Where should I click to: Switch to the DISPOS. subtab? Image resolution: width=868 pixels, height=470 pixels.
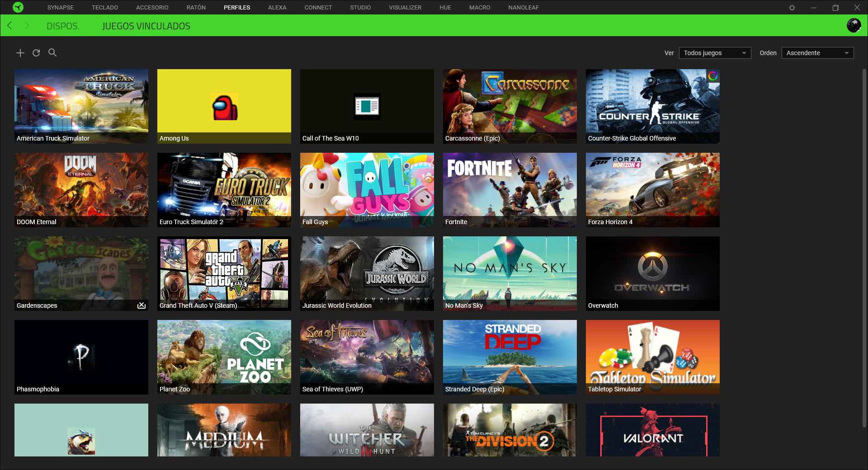tap(63, 26)
